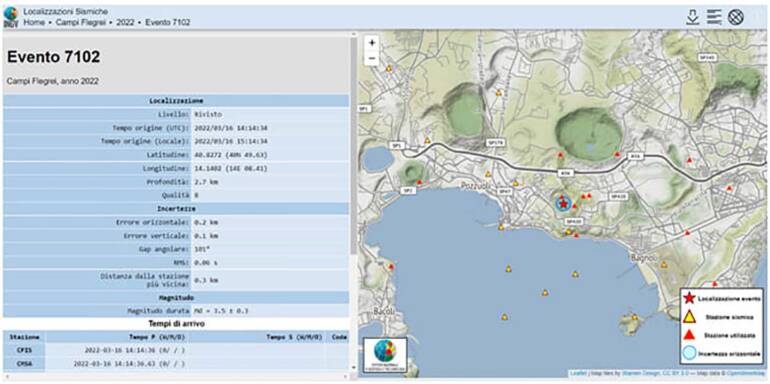Select the local origin time 15:14:34 value
The width and height of the screenshot is (770, 384).
pos(231,141)
